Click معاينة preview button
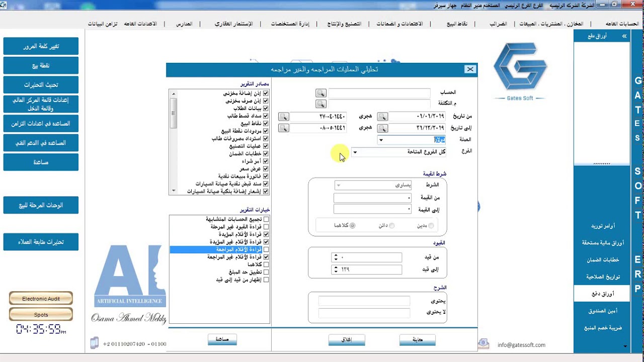Viewport: 644px width, 362px height. [418, 340]
